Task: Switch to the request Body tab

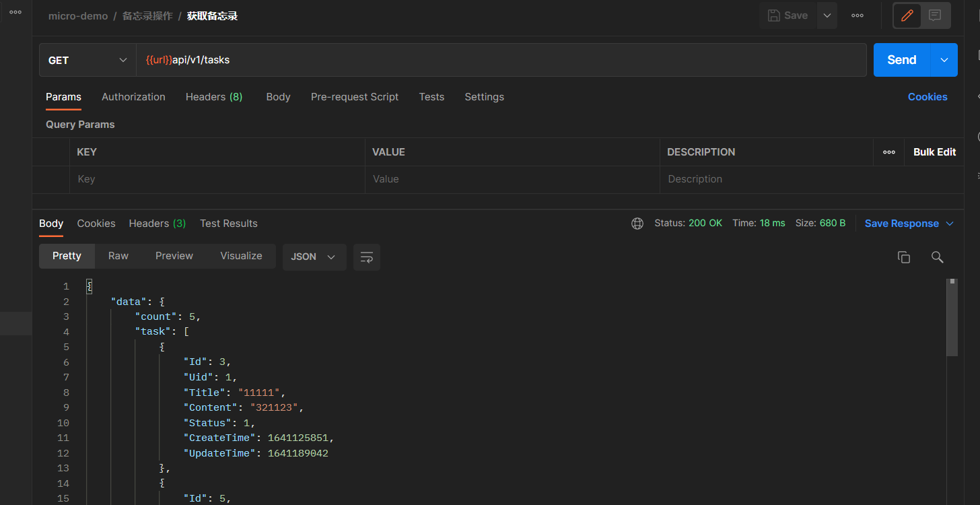Action: (278, 97)
